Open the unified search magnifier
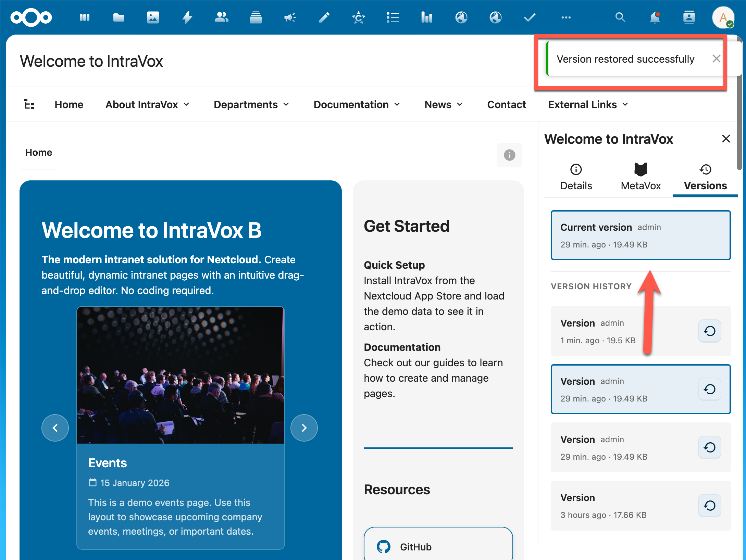 coord(620,17)
